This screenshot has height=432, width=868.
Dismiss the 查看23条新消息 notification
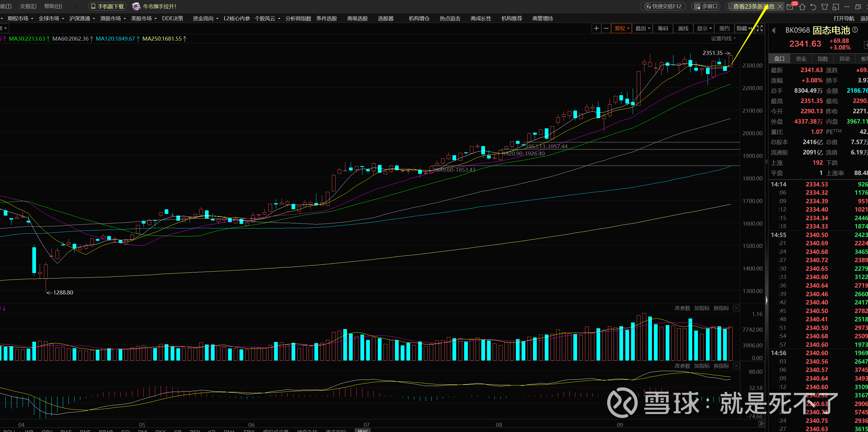pyautogui.click(x=780, y=6)
